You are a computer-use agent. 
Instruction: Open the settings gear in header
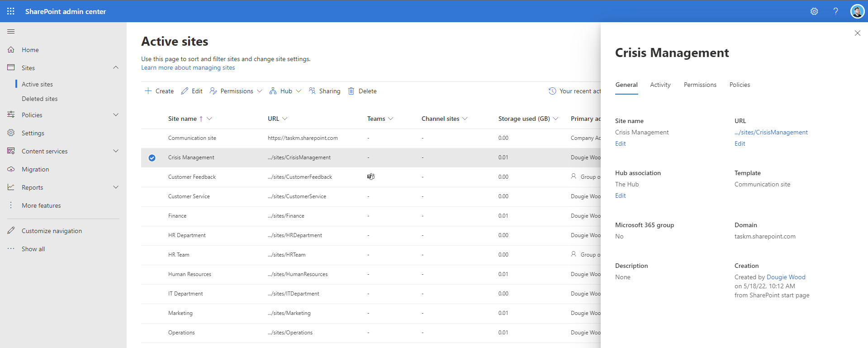[814, 11]
